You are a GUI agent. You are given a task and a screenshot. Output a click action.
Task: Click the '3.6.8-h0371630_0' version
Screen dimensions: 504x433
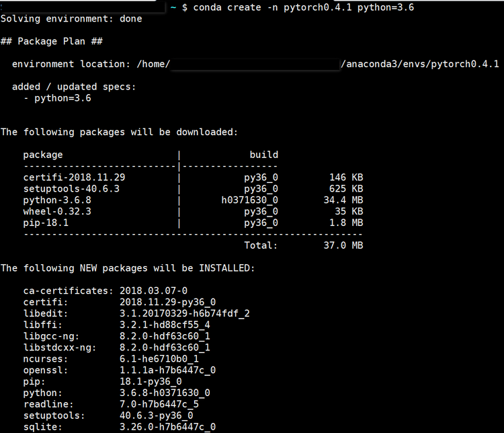coord(165,393)
